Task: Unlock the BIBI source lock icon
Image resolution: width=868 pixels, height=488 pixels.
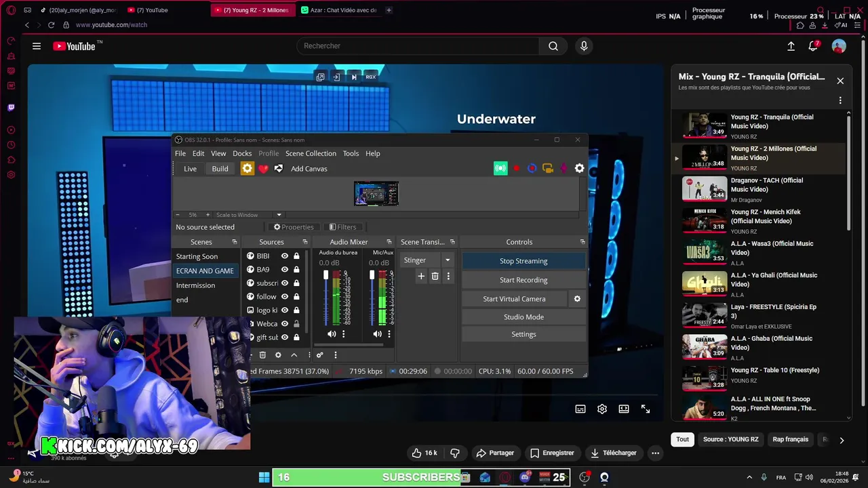Action: (x=296, y=256)
